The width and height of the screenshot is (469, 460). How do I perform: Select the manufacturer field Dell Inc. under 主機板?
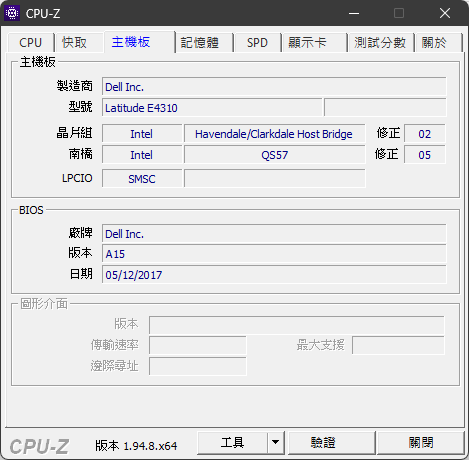pos(274,87)
